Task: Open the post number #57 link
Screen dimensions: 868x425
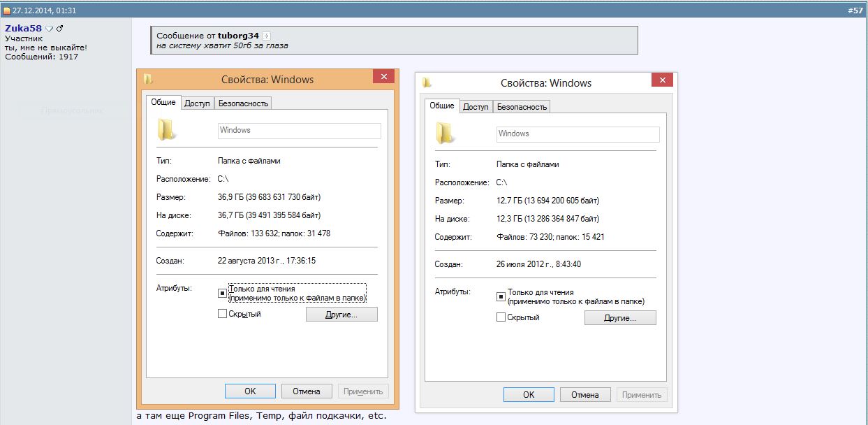Action: (855, 10)
